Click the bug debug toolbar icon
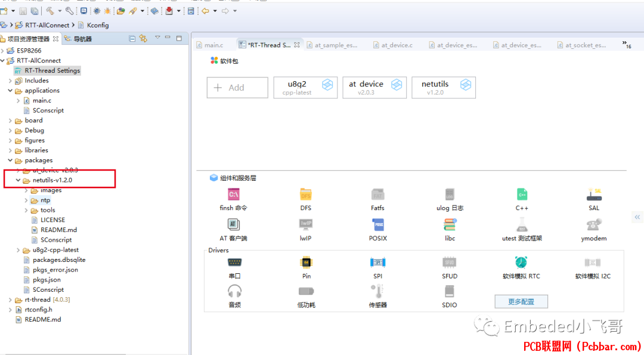The image size is (644, 355). click(107, 11)
